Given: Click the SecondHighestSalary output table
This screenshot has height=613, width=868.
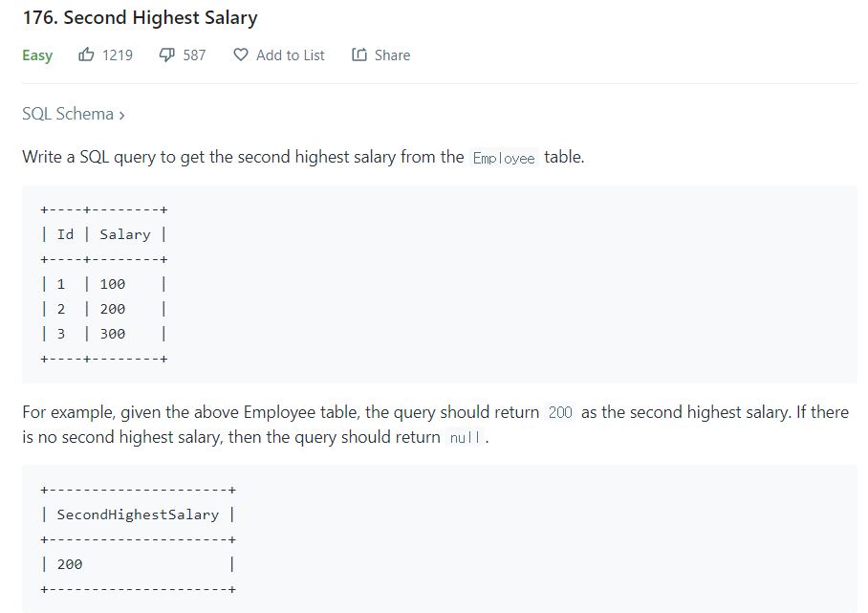Looking at the screenshot, I should click(x=139, y=538).
